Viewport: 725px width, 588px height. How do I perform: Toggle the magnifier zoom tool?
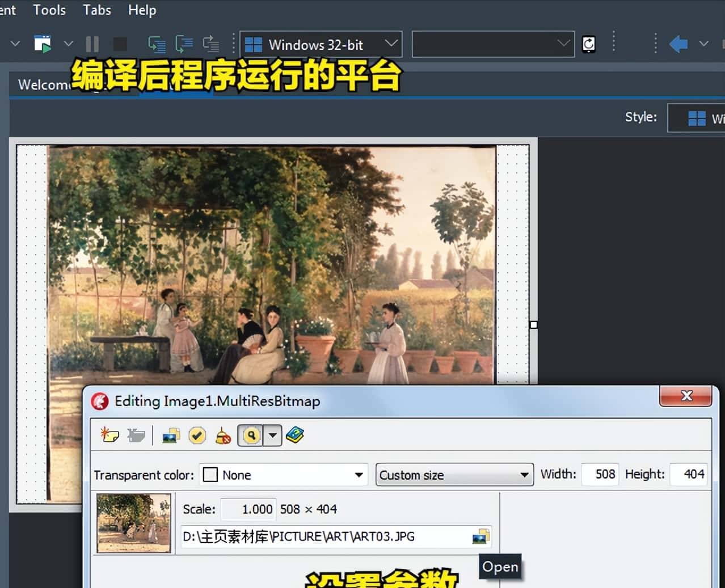pyautogui.click(x=250, y=435)
